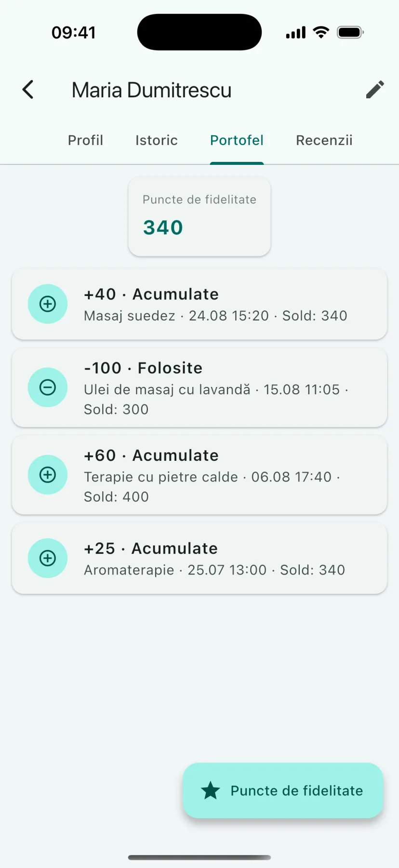Select the Portofel tab
This screenshot has width=399, height=868.
click(237, 140)
